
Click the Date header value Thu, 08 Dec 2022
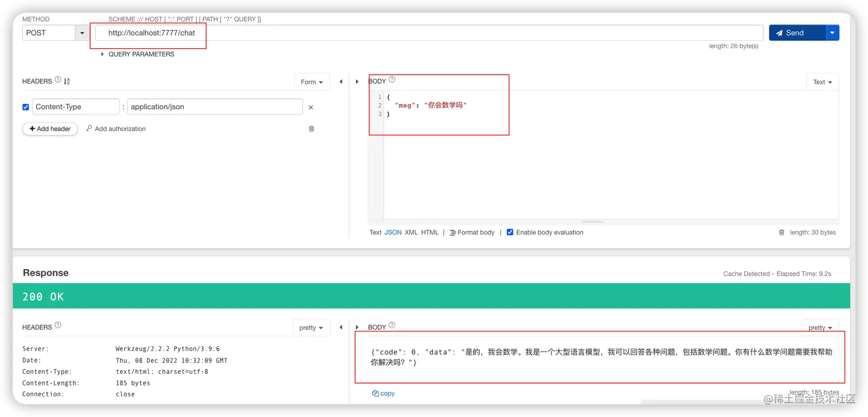click(x=172, y=360)
